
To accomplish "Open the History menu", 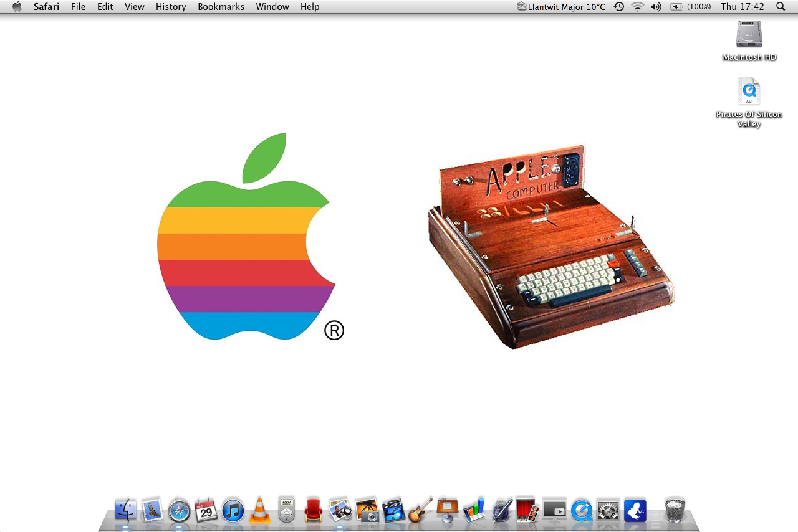I will (x=171, y=7).
